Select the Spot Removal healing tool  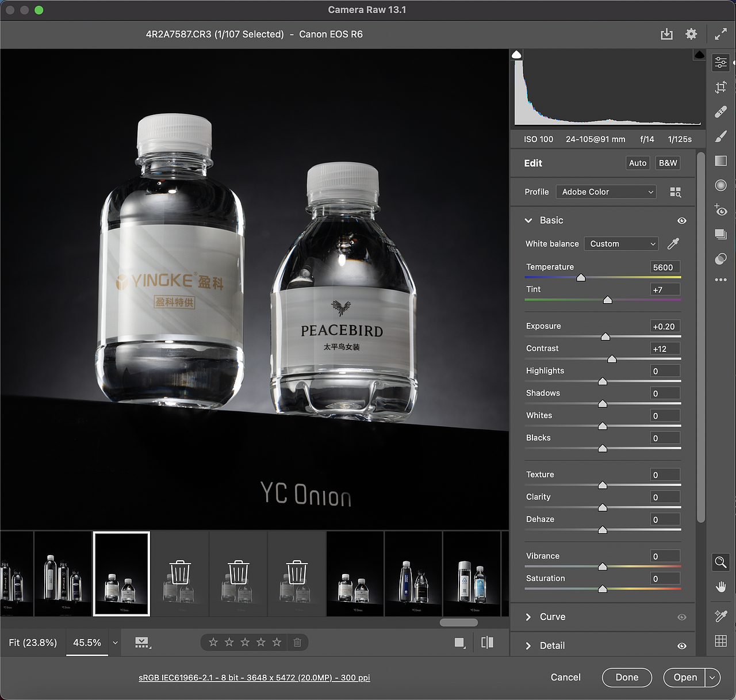tap(720, 112)
